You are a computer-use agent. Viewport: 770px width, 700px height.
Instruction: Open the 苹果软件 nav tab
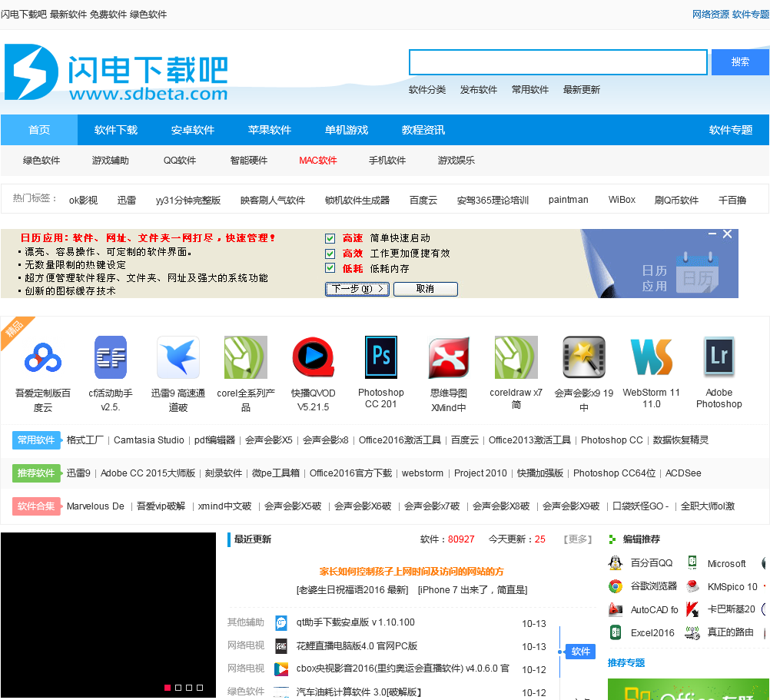270,130
